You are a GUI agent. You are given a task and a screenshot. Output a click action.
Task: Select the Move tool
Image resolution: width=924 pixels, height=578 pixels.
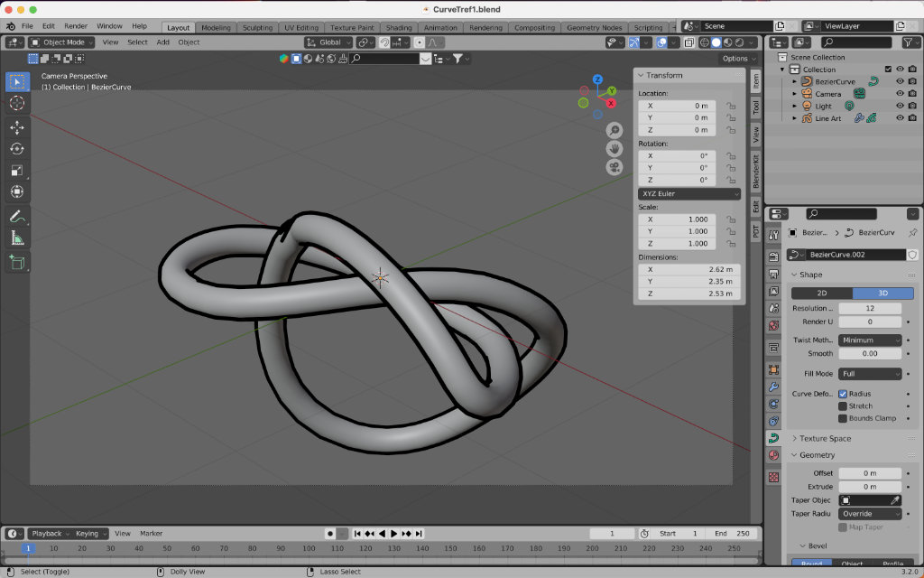tap(17, 127)
